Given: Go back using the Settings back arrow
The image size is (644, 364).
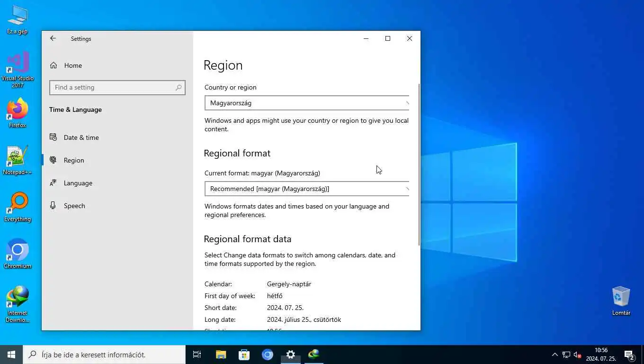Looking at the screenshot, I should click(x=53, y=38).
